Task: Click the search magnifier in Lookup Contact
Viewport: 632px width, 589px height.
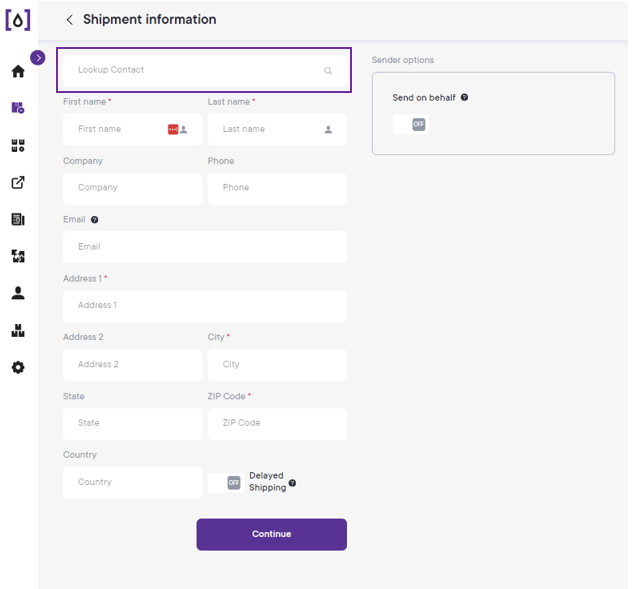Action: point(328,71)
